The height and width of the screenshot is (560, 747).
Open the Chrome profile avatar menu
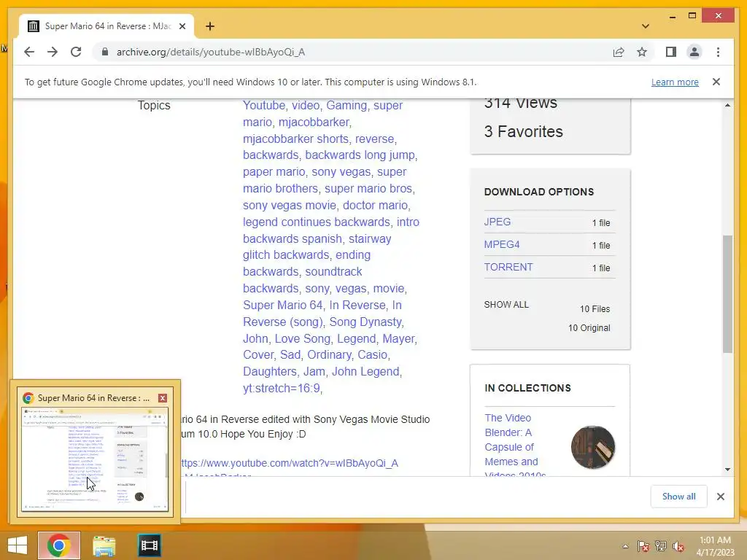[x=694, y=52]
